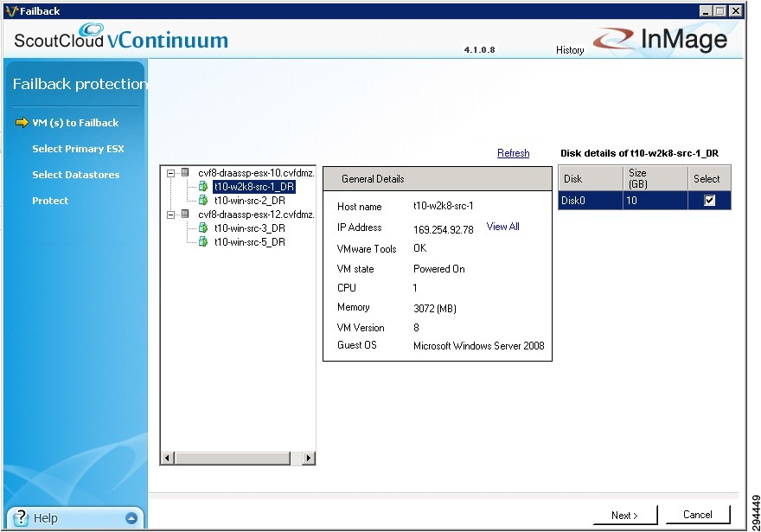Click the Help question mark icon

(x=21, y=518)
